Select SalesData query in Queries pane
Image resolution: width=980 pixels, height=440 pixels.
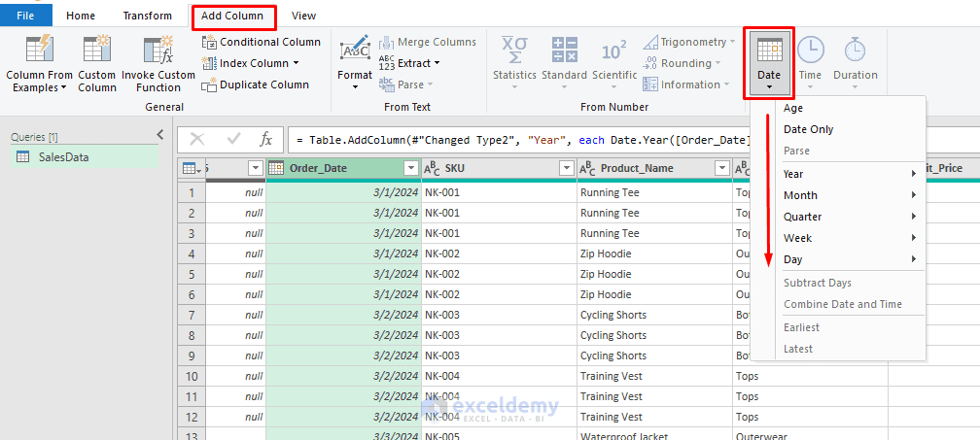85,157
